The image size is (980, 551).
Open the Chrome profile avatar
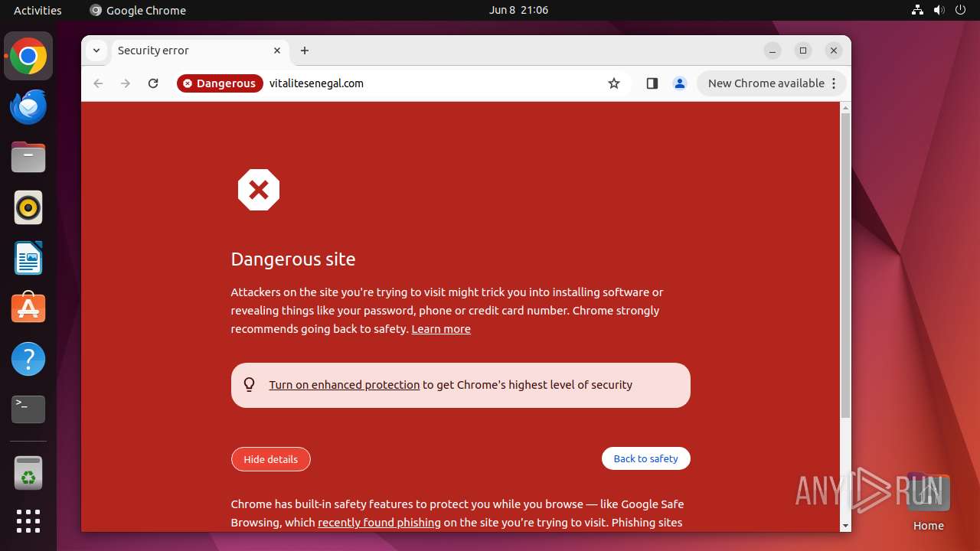680,83
